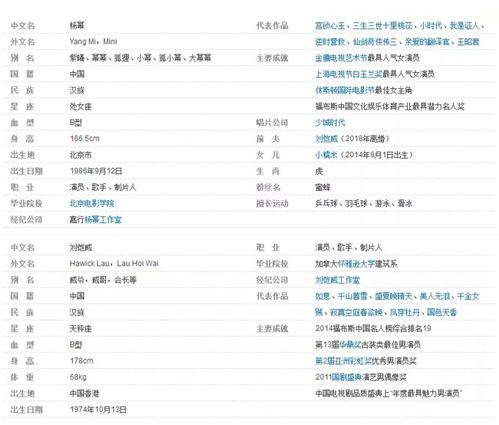This screenshot has width=499, height=425.
Task: Click the 逆时营救 link
Action: click(x=330, y=42)
